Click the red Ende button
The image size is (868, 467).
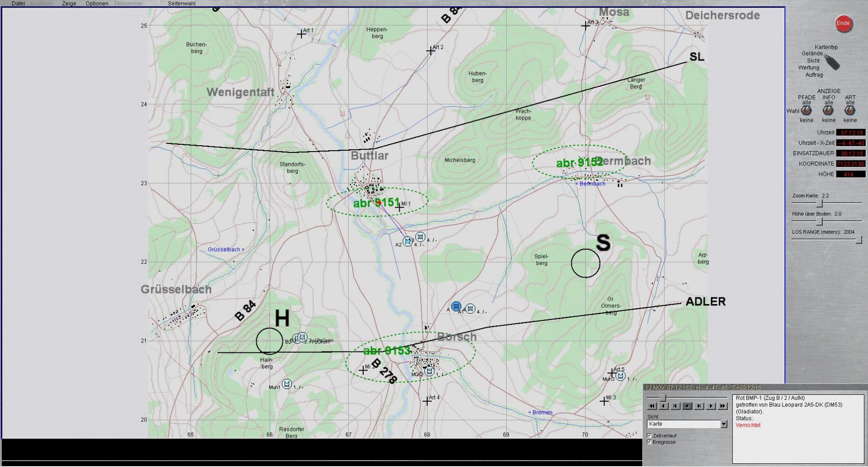(843, 24)
